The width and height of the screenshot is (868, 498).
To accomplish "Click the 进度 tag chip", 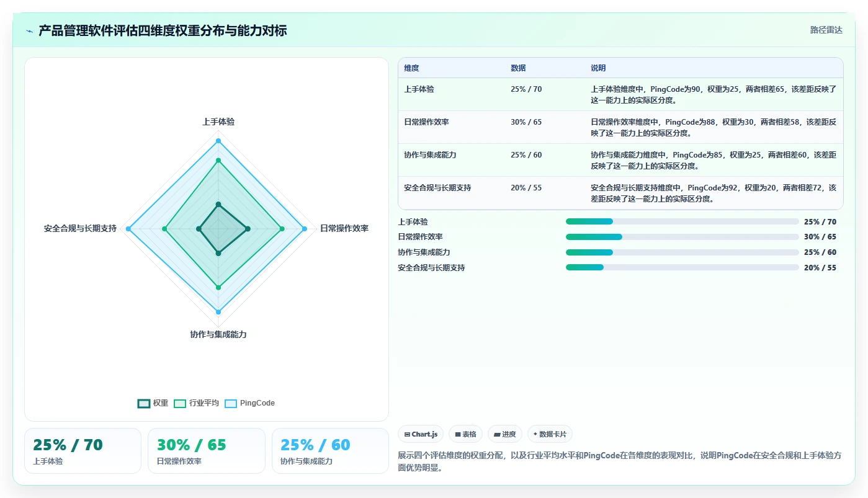I will click(x=505, y=434).
